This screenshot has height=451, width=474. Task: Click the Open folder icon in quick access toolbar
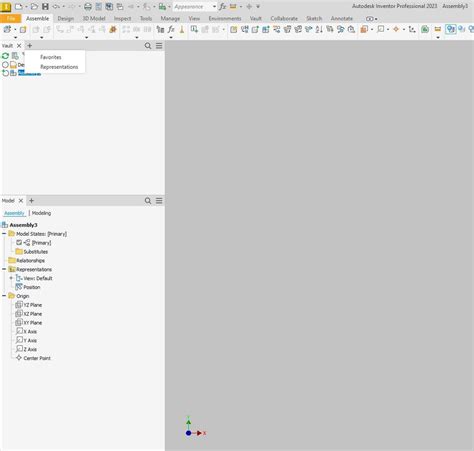click(x=34, y=6)
